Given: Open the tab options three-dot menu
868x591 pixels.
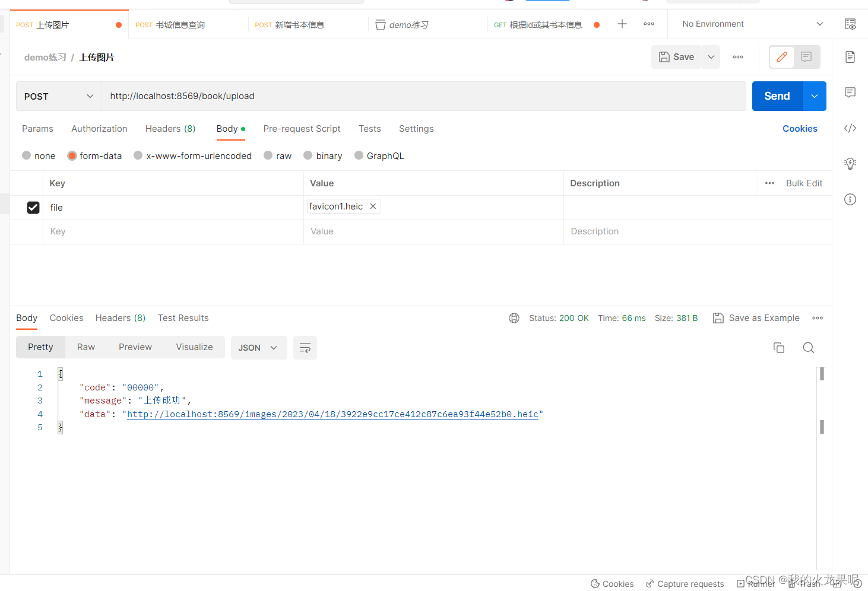Looking at the screenshot, I should pyautogui.click(x=649, y=24).
